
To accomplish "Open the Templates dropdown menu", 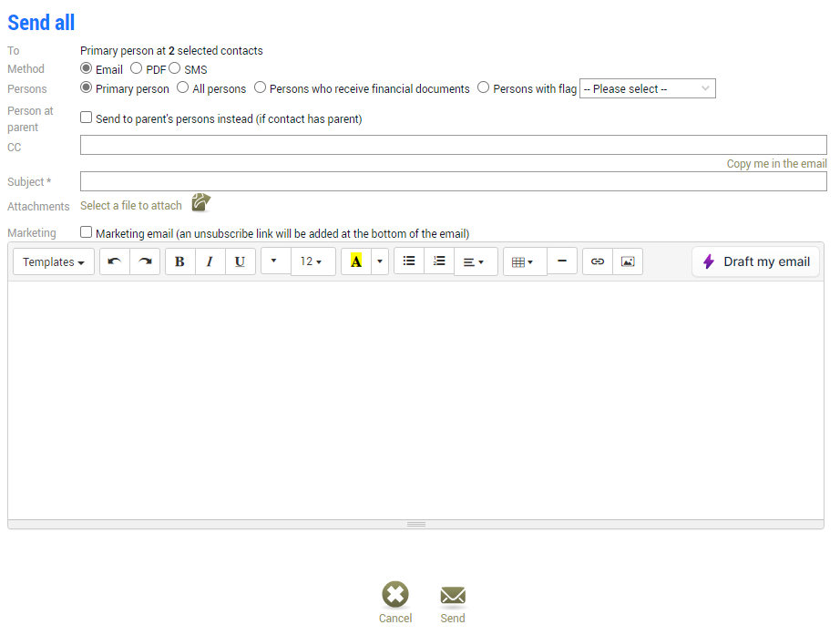I will pos(54,261).
